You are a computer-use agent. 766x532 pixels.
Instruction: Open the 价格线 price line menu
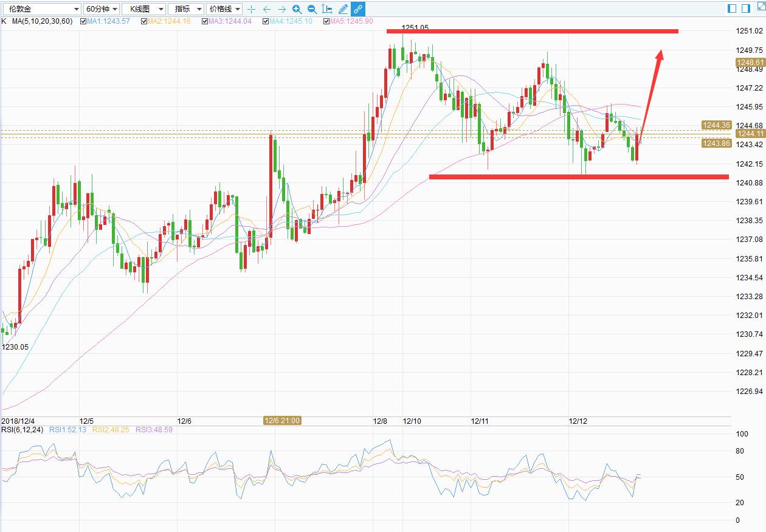tap(224, 9)
